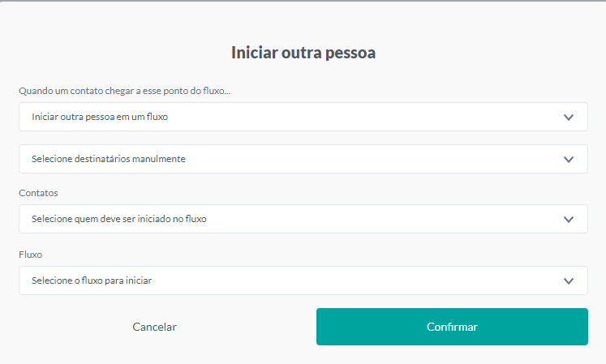Click "Selecione destinatários manulmente" text
606x364 pixels.
[109, 159]
